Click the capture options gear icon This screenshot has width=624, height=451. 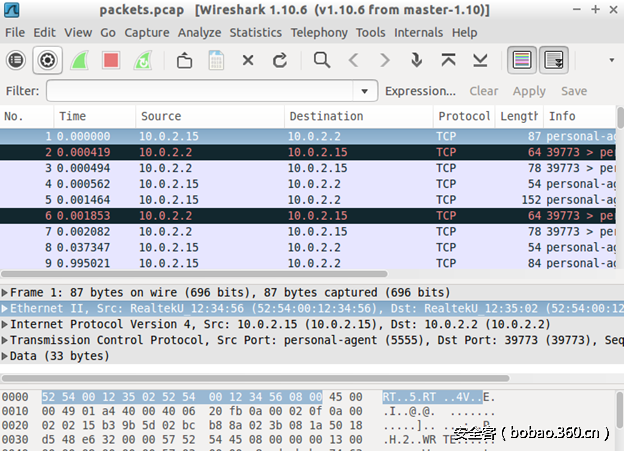(47, 60)
